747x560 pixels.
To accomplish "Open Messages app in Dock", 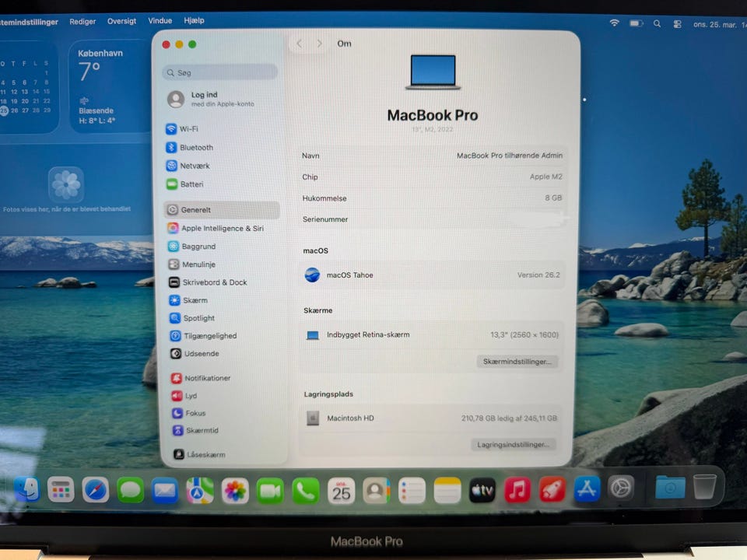I will click(130, 490).
